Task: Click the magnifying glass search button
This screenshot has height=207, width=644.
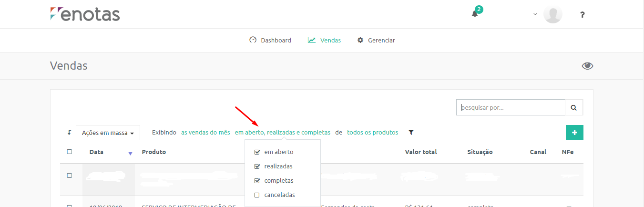Action: tap(574, 107)
